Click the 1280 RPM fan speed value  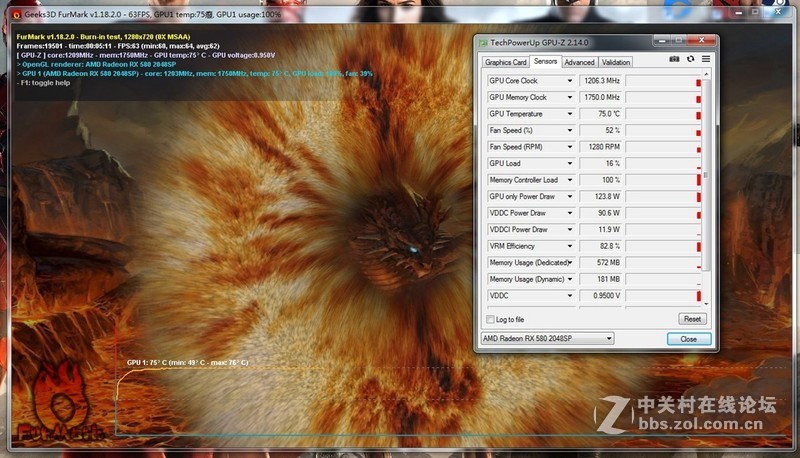[601, 147]
